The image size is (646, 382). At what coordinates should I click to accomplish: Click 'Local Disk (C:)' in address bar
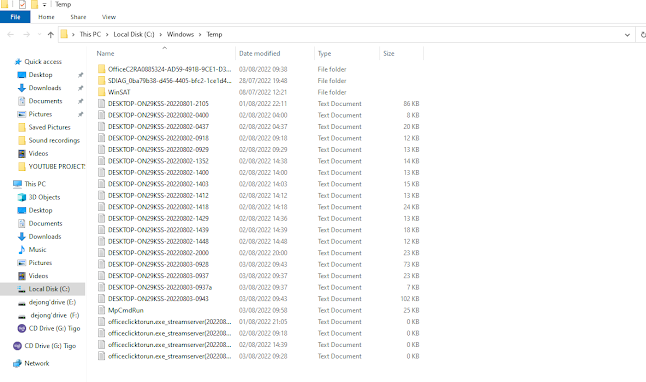(134, 34)
